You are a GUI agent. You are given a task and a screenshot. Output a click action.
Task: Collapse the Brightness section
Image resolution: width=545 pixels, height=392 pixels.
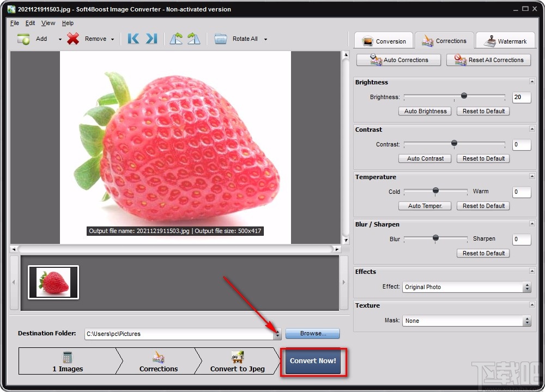coord(531,82)
